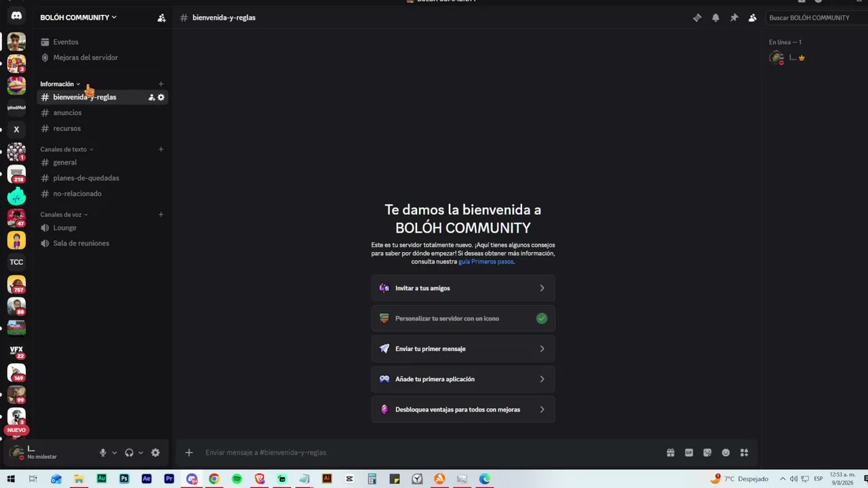Screen dimensions: 868x488
Task: Open server icon with 757 badge
Action: (16, 285)
